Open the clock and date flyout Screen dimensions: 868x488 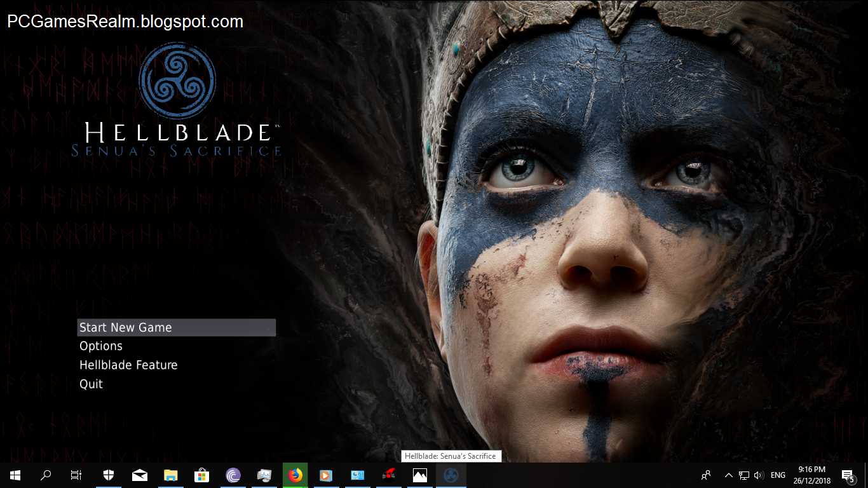813,475
